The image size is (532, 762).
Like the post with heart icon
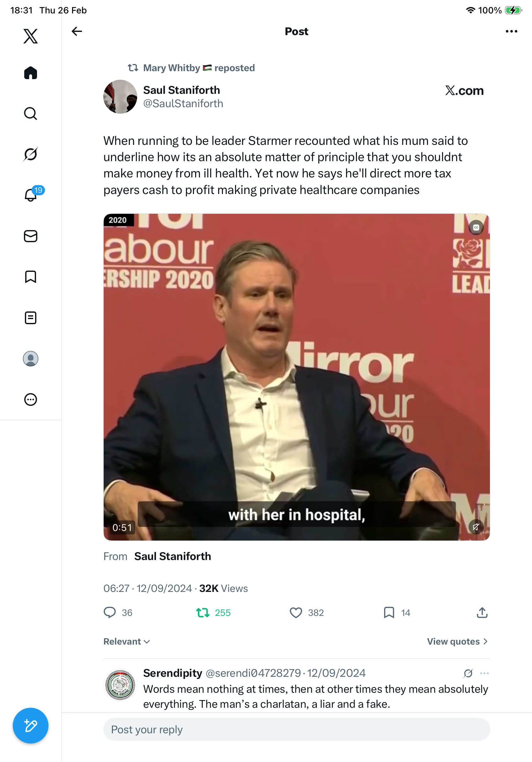point(296,613)
